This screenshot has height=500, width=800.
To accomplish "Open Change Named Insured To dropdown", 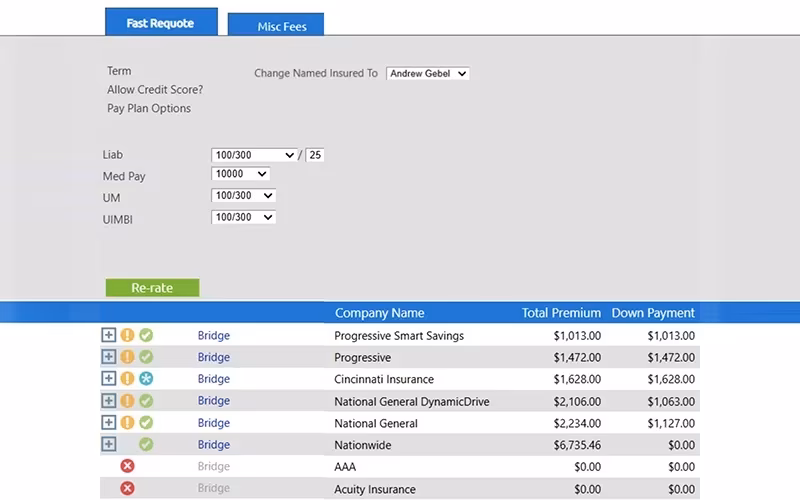I will (x=428, y=73).
